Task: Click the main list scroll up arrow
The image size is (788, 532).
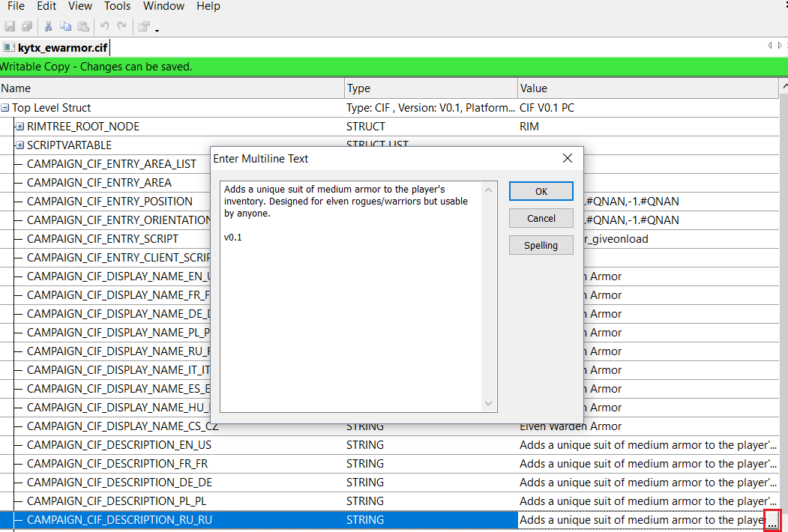Action: 784,88
